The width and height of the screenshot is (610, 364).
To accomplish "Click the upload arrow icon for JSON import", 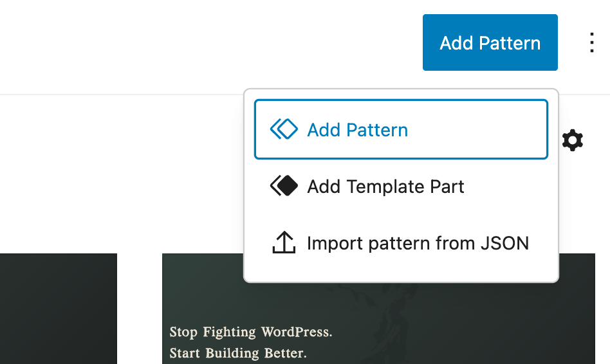I will (x=284, y=243).
